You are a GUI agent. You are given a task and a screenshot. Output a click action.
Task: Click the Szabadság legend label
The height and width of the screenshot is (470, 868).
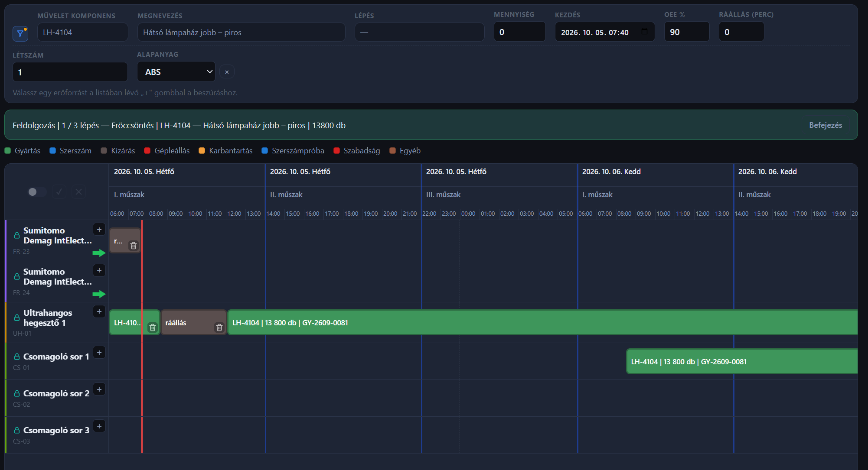coord(362,151)
